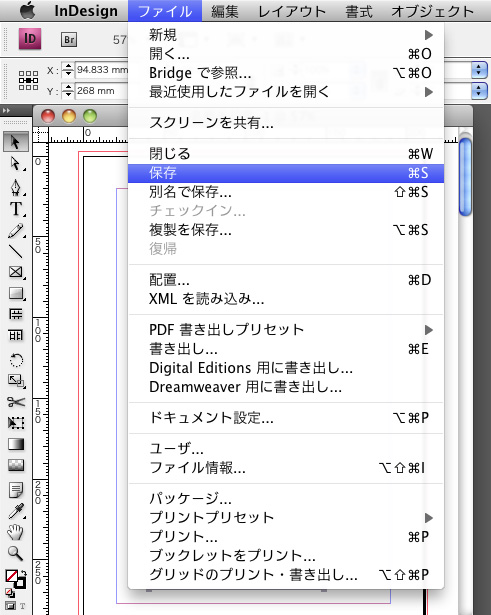Viewport: 491px width, 615px height.
Task: Reset to default fill and stroke
Action: 9,593
